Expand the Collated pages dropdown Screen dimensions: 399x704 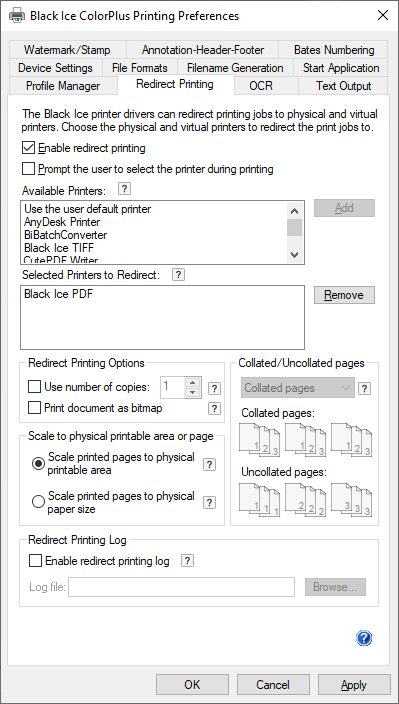tap(298, 388)
